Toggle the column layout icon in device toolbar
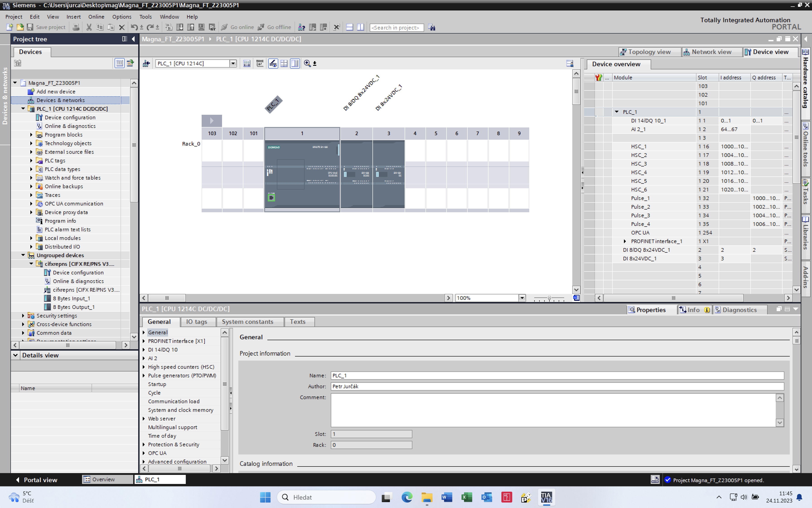812x508 pixels. pyautogui.click(x=295, y=63)
